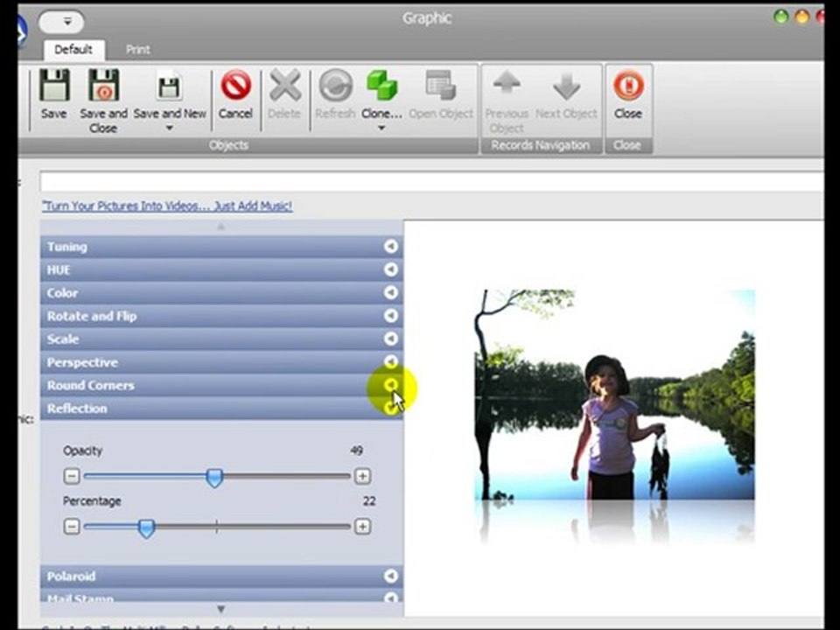Click the Save and Close icon

pyautogui.click(x=103, y=86)
